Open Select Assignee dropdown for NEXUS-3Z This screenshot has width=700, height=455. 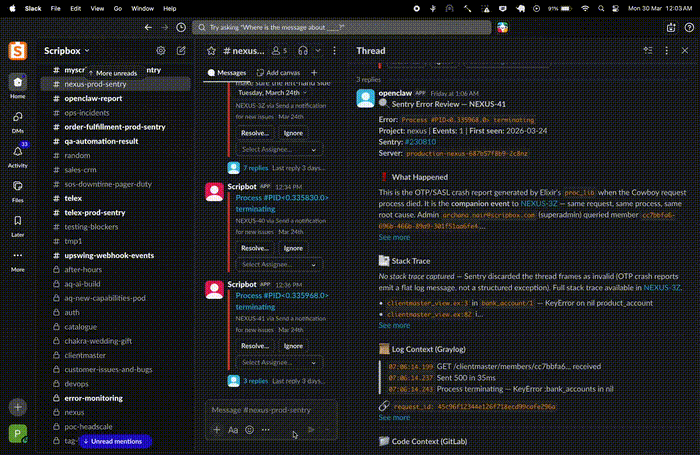[279, 150]
